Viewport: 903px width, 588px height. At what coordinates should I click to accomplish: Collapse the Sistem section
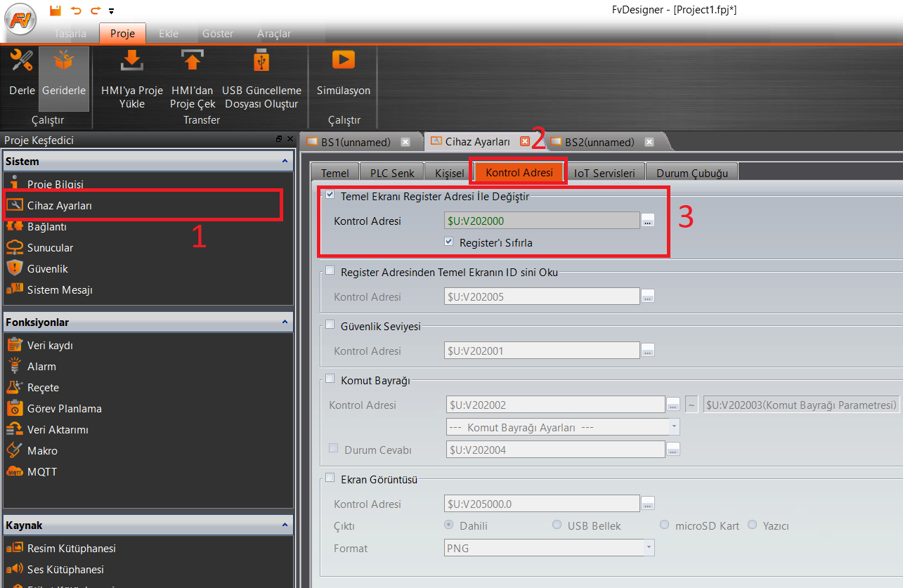click(x=285, y=161)
